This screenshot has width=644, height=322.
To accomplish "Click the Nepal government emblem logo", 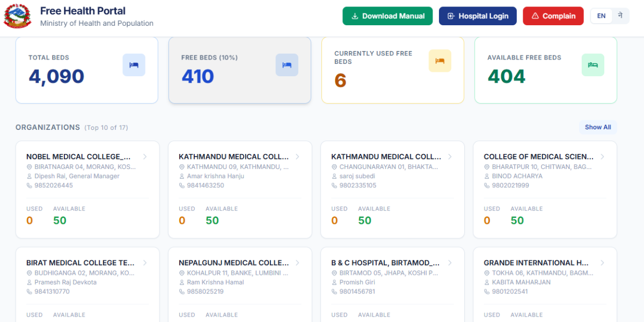I will tap(18, 16).
